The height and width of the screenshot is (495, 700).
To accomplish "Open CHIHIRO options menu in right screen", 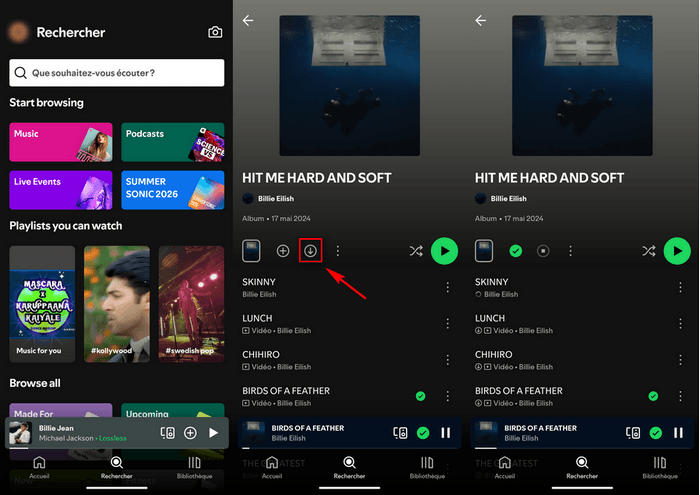I will click(680, 360).
